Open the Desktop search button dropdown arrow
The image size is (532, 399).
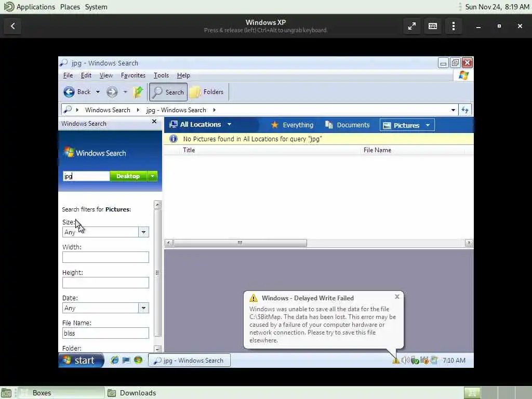point(153,176)
